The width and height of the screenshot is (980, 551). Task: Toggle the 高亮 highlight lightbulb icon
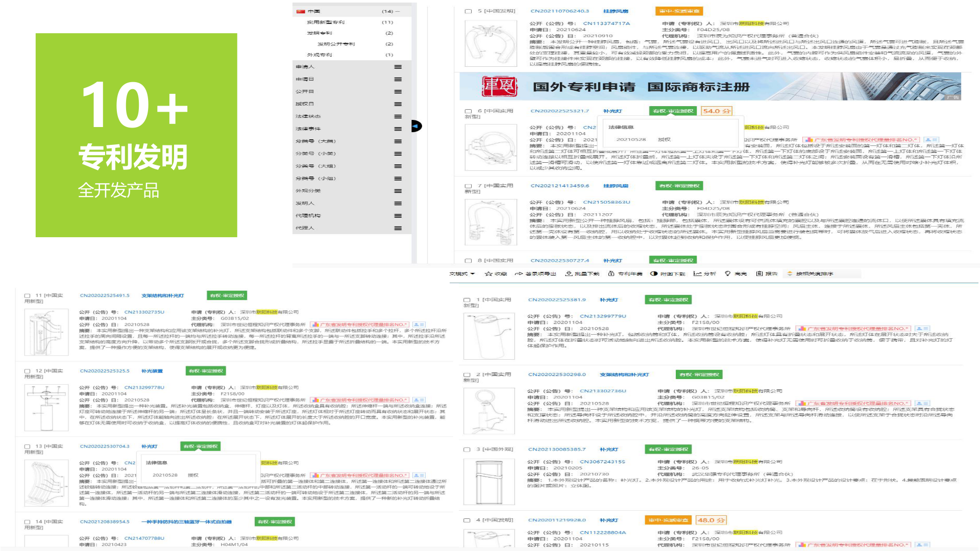pos(728,274)
